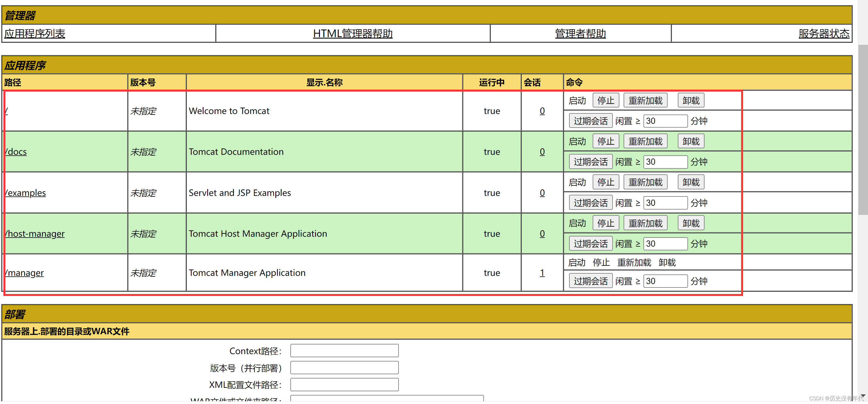Open the /host-manager path link
This screenshot has height=404, width=868.
coord(35,234)
